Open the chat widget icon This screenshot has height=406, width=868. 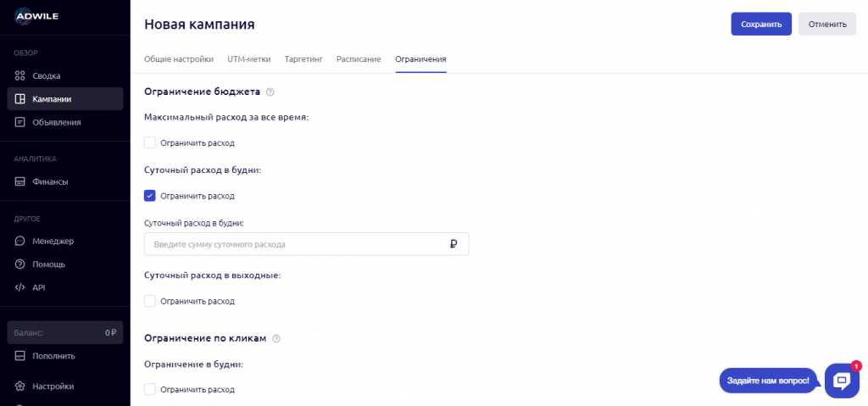(841, 381)
